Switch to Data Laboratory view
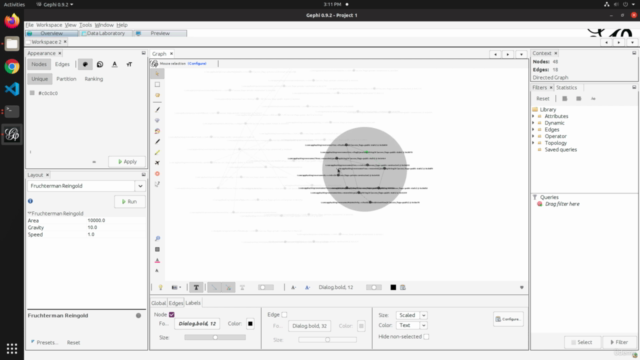This screenshot has height=360, width=640. point(105,33)
